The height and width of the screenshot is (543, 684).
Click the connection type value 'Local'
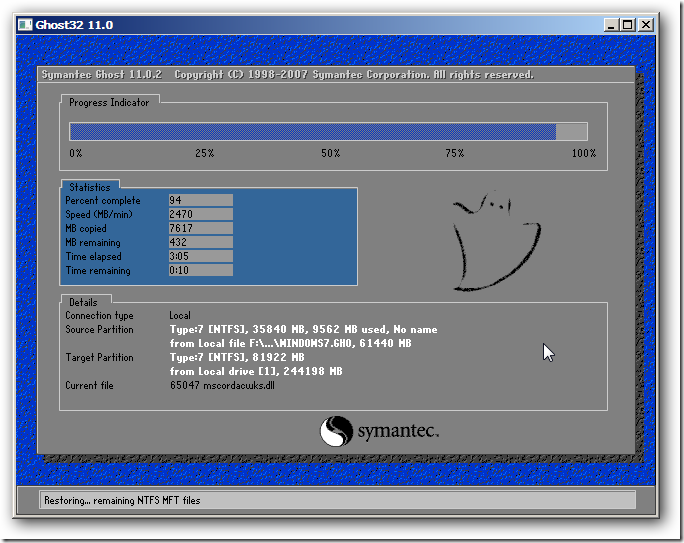coord(180,315)
